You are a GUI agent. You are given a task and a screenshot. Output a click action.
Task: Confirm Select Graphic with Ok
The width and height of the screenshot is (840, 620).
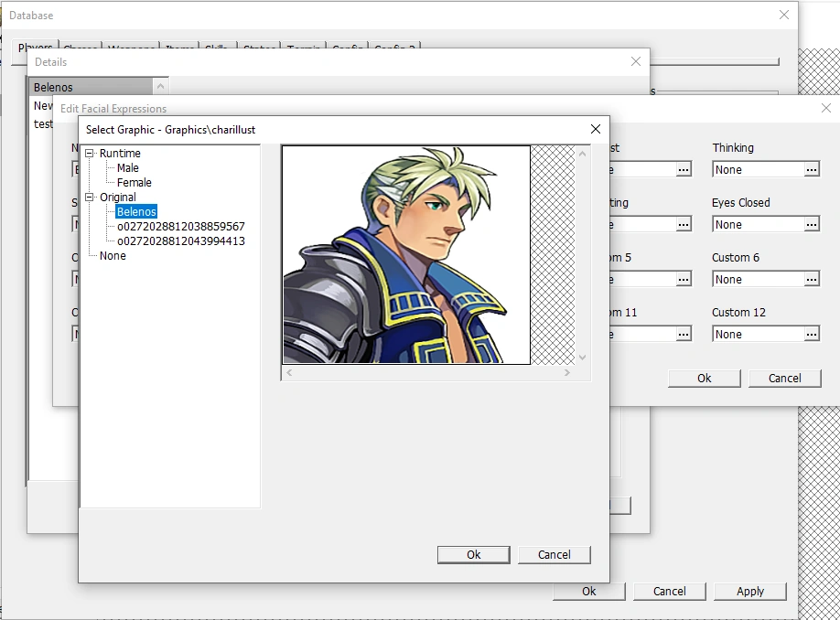click(x=474, y=555)
